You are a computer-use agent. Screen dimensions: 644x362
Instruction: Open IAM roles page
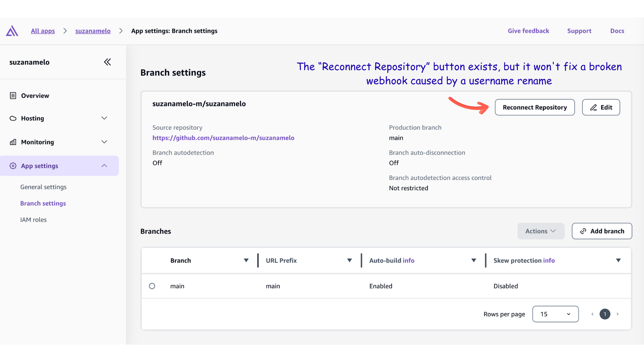point(33,220)
